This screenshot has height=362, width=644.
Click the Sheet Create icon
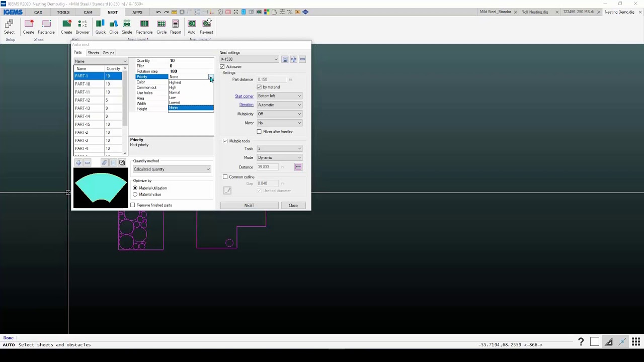point(29,27)
